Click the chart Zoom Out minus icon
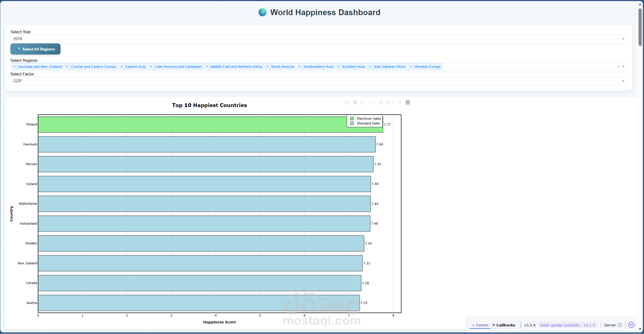 (388, 102)
